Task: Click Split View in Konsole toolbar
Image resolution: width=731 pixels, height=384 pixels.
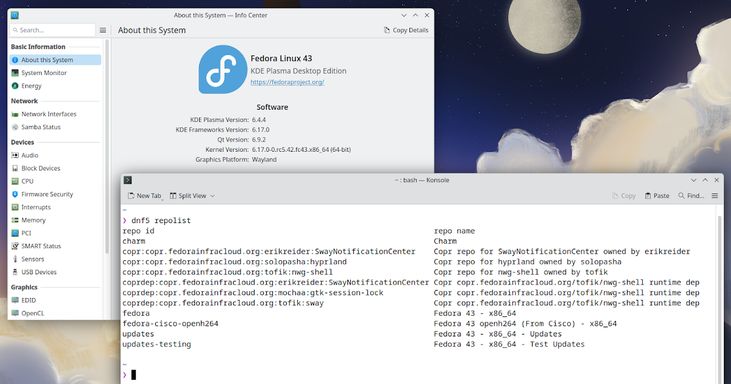Action: point(188,196)
